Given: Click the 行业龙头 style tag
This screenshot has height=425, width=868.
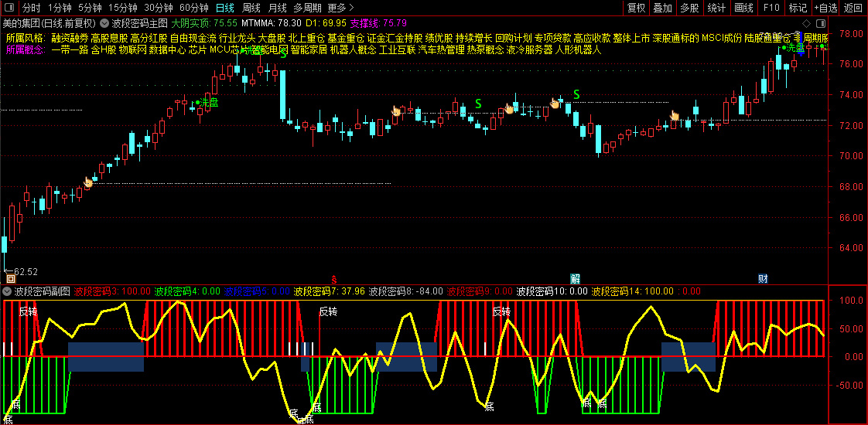Looking at the screenshot, I should 238,38.
